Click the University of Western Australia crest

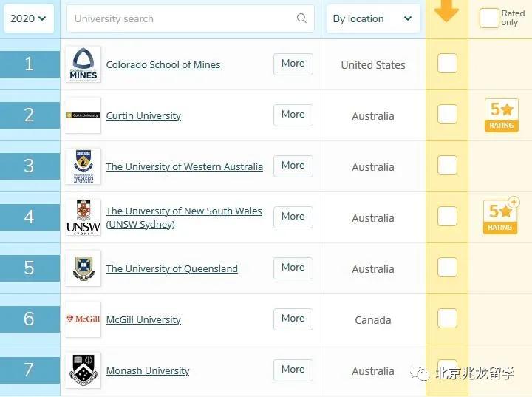tap(83, 166)
